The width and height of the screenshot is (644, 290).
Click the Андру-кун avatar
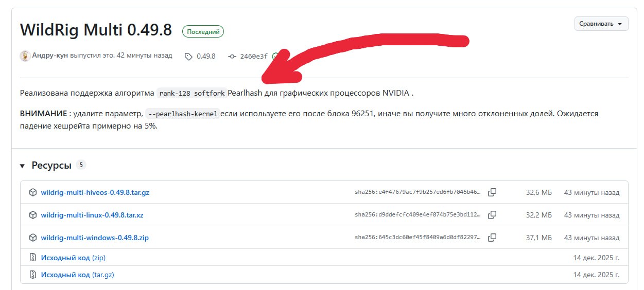25,56
